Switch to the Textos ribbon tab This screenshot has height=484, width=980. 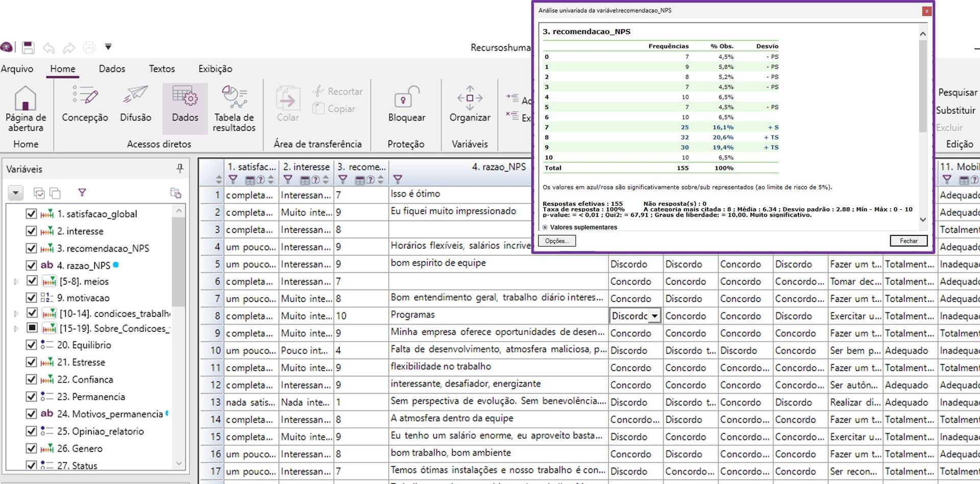click(x=162, y=69)
